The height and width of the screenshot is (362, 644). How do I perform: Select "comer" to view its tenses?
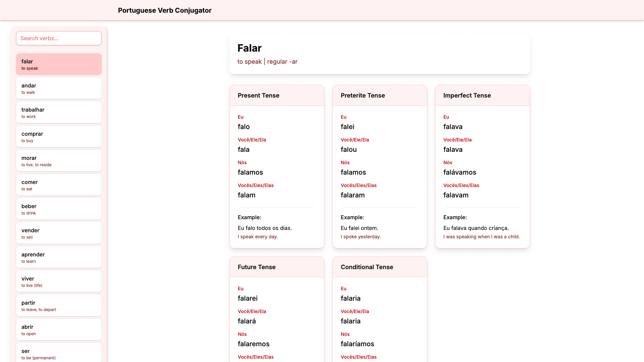coord(59,185)
